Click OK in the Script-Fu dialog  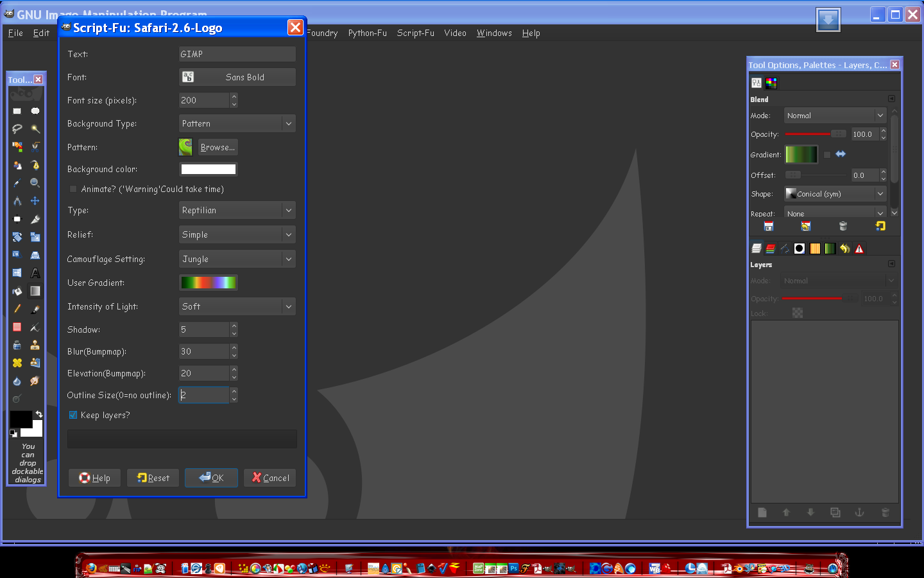pos(211,478)
